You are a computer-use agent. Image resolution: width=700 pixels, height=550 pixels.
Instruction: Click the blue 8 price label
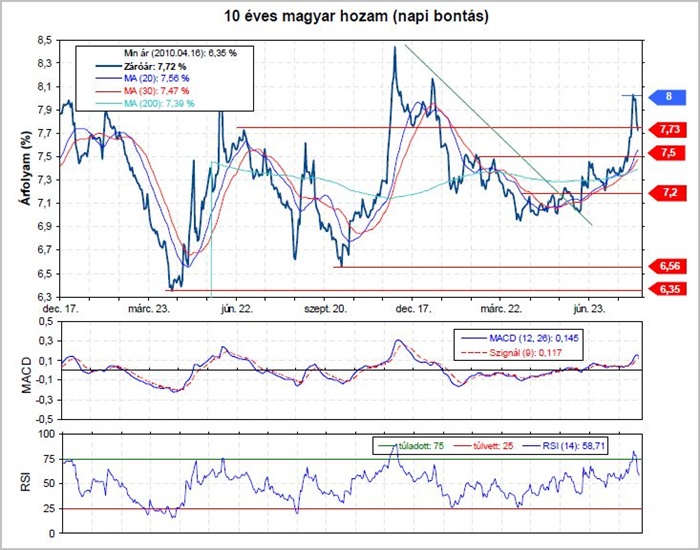[x=668, y=97]
